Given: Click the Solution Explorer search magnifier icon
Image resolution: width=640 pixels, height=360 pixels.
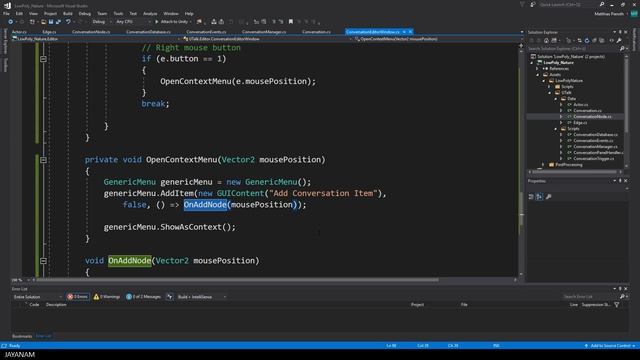Looking at the screenshot, I should 622,49.
